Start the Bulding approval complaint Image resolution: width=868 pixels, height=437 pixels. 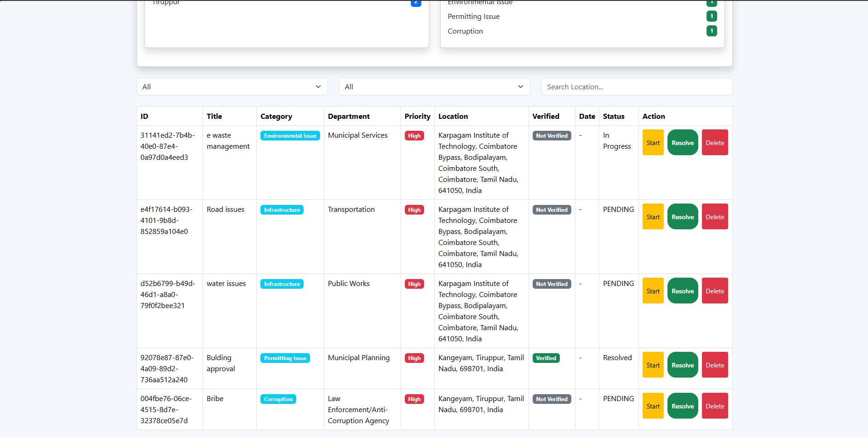[653, 365]
